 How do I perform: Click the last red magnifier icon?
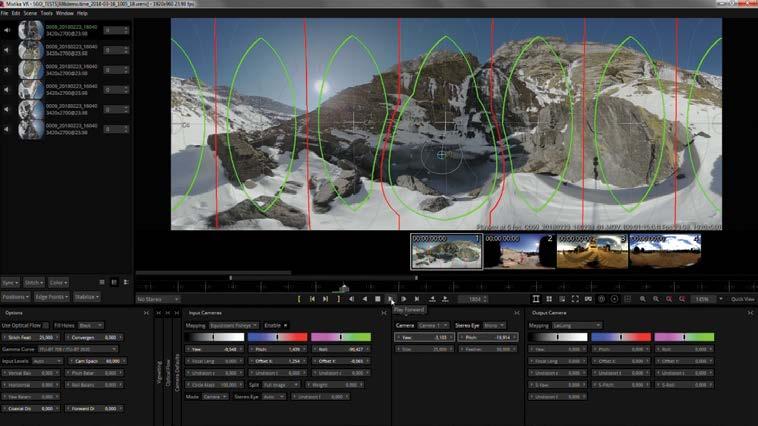tap(682, 299)
